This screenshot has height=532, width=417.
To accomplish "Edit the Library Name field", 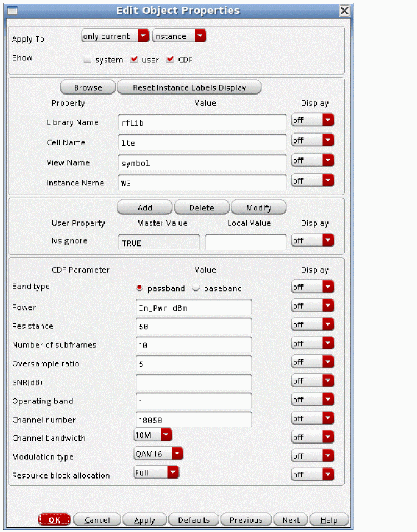I will coord(202,122).
